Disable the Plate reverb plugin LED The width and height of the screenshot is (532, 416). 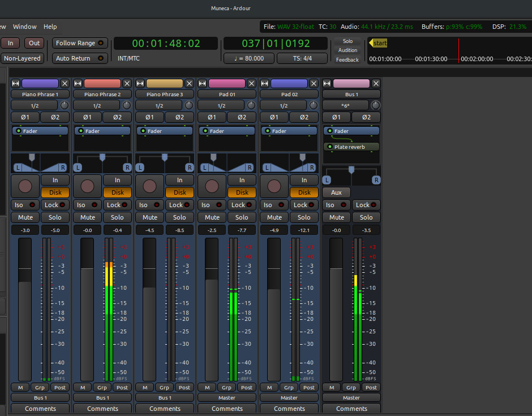point(330,147)
